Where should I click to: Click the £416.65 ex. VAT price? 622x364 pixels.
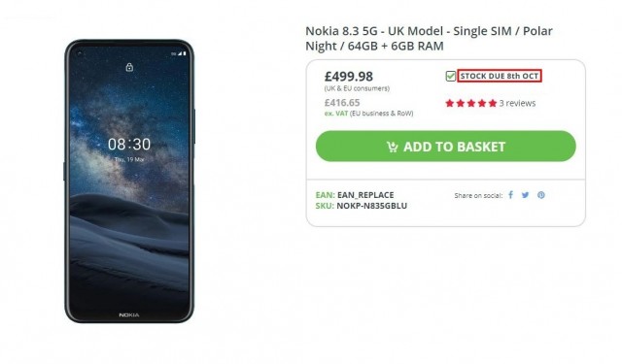(x=342, y=103)
